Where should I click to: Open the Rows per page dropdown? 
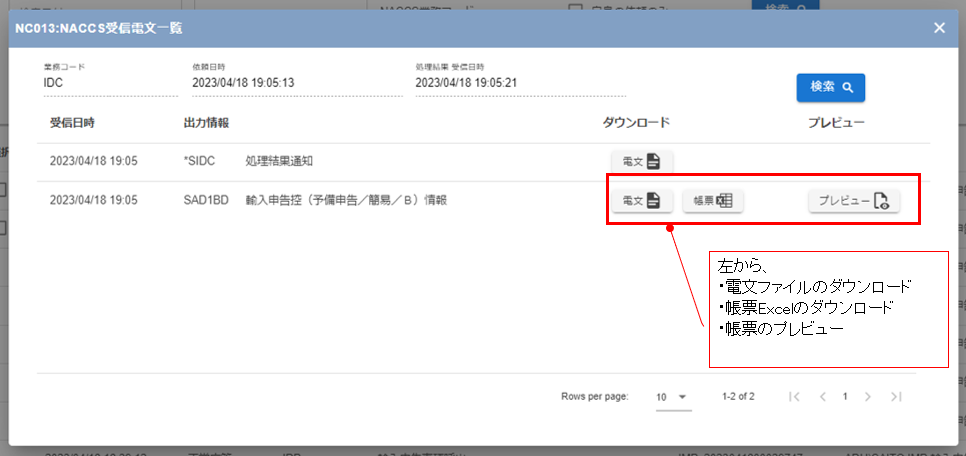click(x=672, y=397)
